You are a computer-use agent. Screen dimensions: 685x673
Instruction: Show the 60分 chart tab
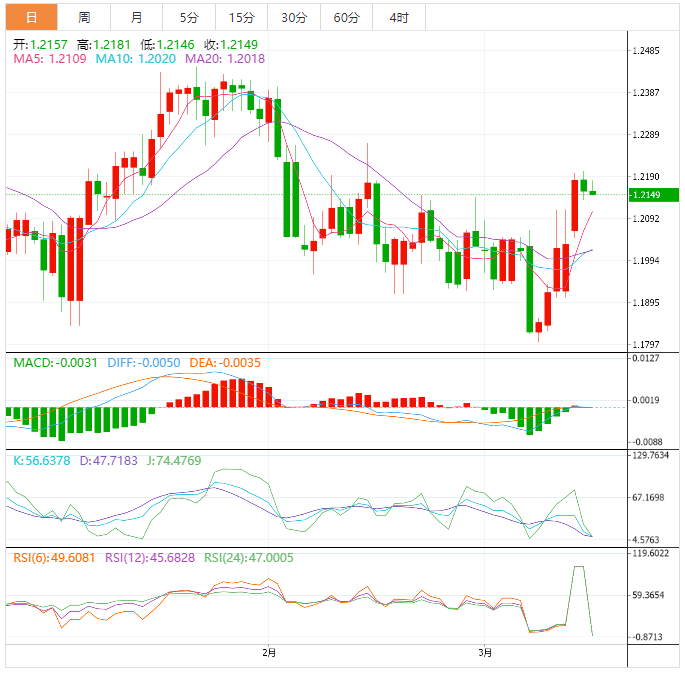[x=346, y=17]
